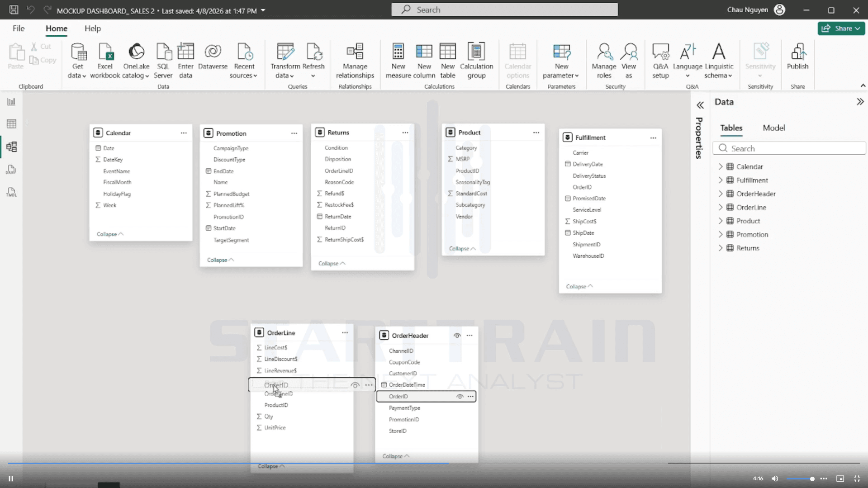Switch to Table view in left sidebar
Screen dimensions: 868x488
point(11,124)
